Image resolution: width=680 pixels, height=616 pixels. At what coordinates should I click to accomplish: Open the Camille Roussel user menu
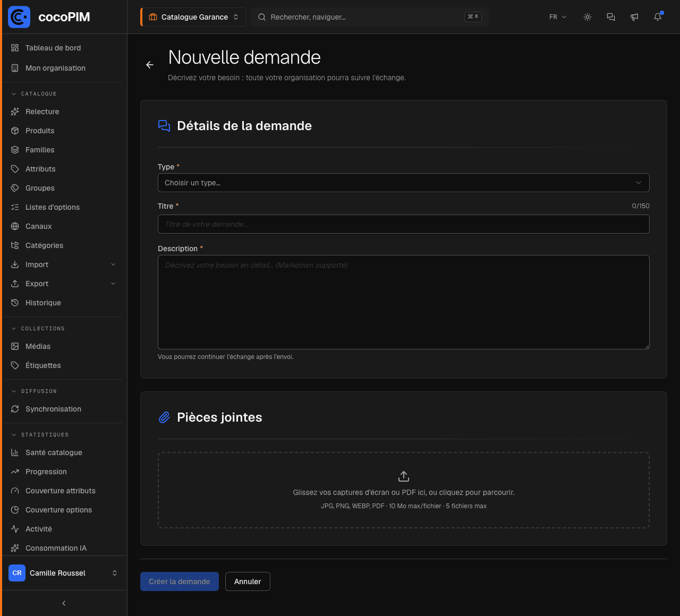click(x=64, y=573)
